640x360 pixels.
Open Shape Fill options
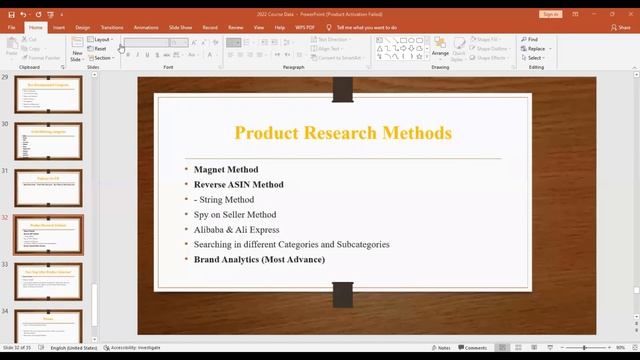pos(485,40)
